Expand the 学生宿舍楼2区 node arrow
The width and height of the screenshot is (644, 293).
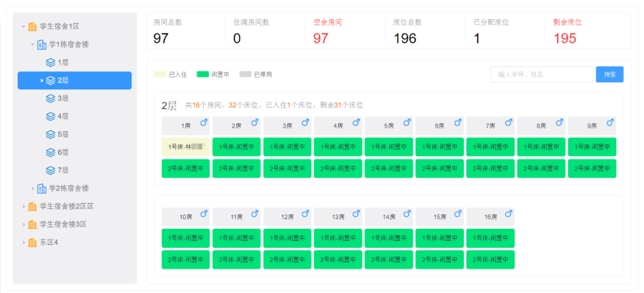coord(24,207)
